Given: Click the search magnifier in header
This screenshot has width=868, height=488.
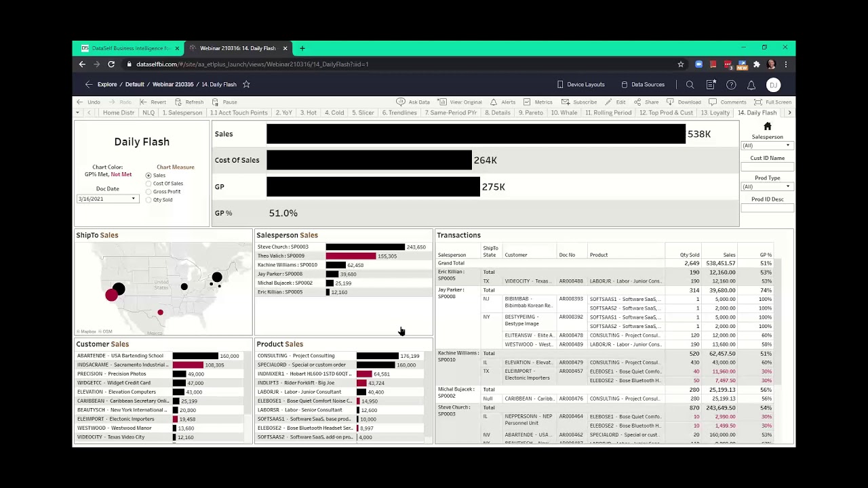Looking at the screenshot, I should (x=690, y=85).
